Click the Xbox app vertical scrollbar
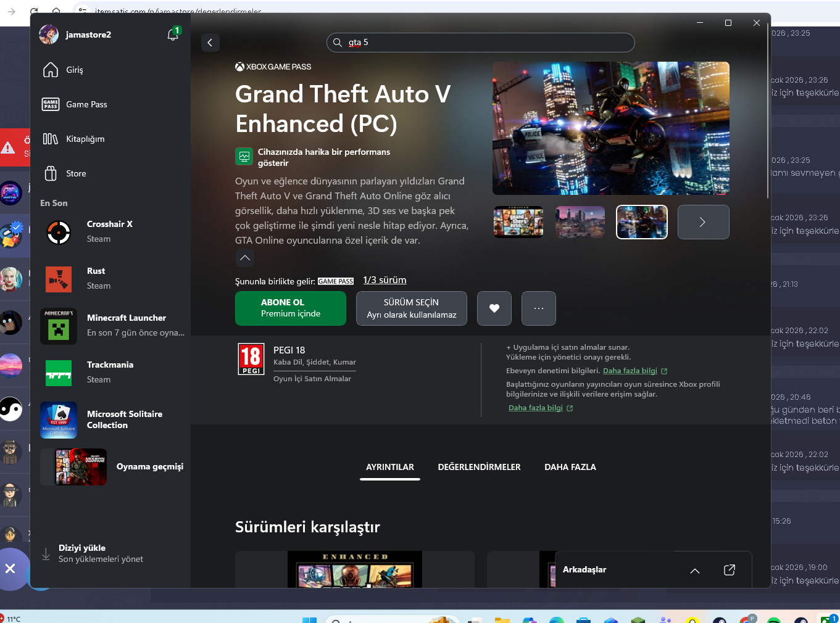 coord(768,111)
